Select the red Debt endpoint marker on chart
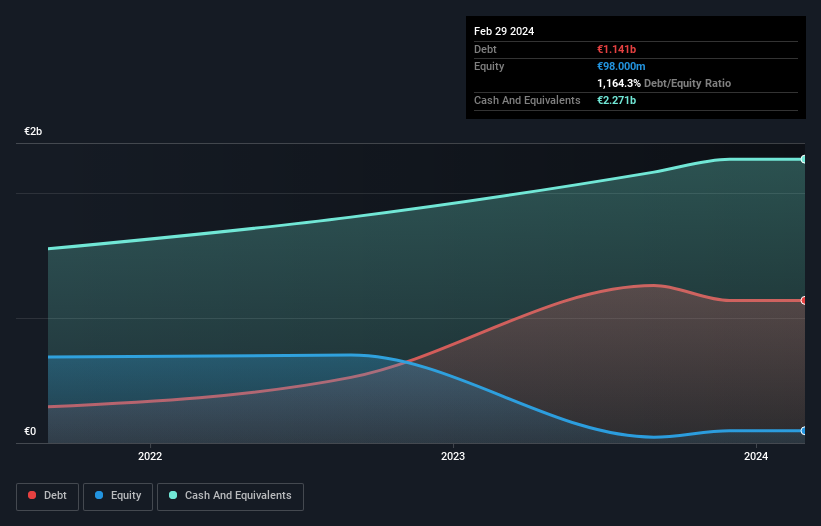 click(x=803, y=300)
